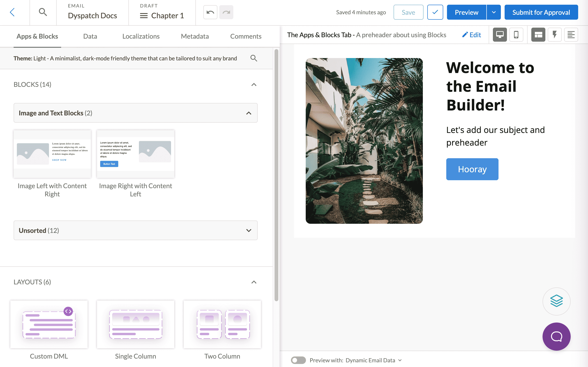Open the stacked layers floating button
588x367 pixels.
click(556, 301)
